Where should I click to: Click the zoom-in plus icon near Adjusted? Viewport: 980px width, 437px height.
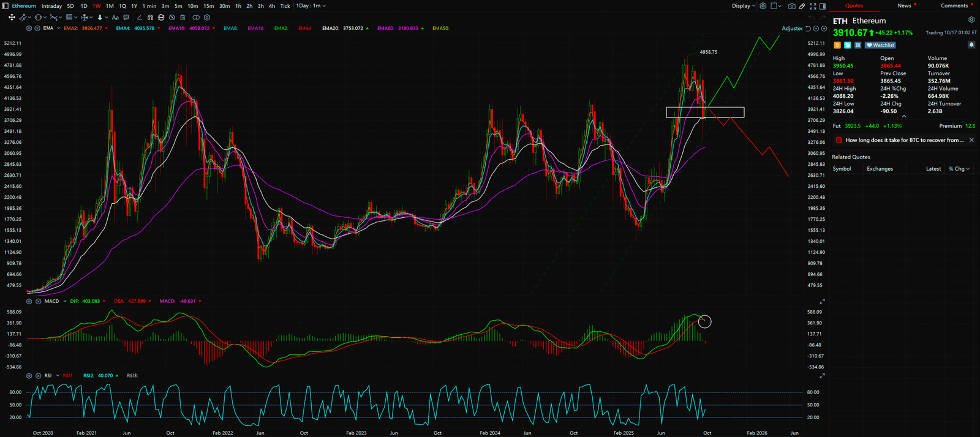click(824, 29)
